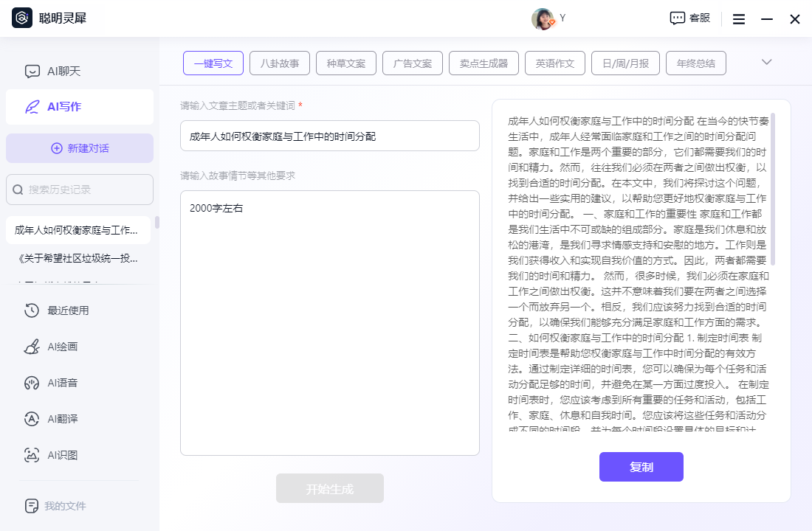Open the hamburger main menu
This screenshot has height=531, width=812.
point(739,19)
